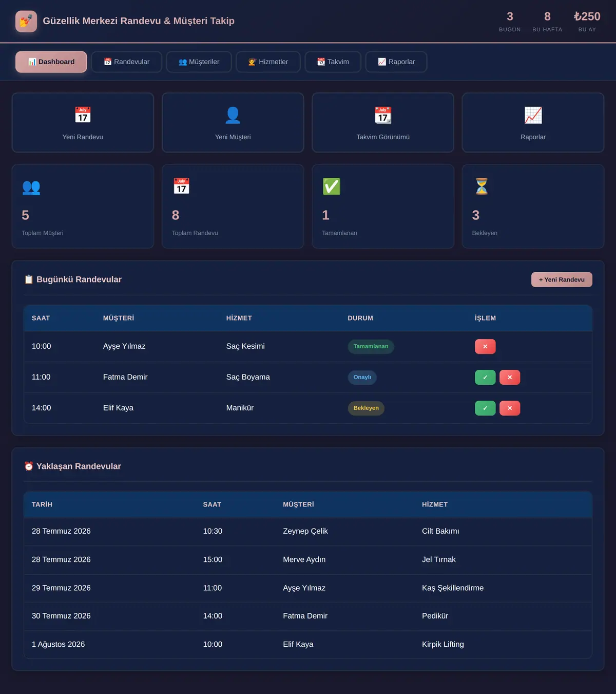Confirm Elif Kaya Manikür appointment with green check
616x694 pixels.
(x=485, y=408)
